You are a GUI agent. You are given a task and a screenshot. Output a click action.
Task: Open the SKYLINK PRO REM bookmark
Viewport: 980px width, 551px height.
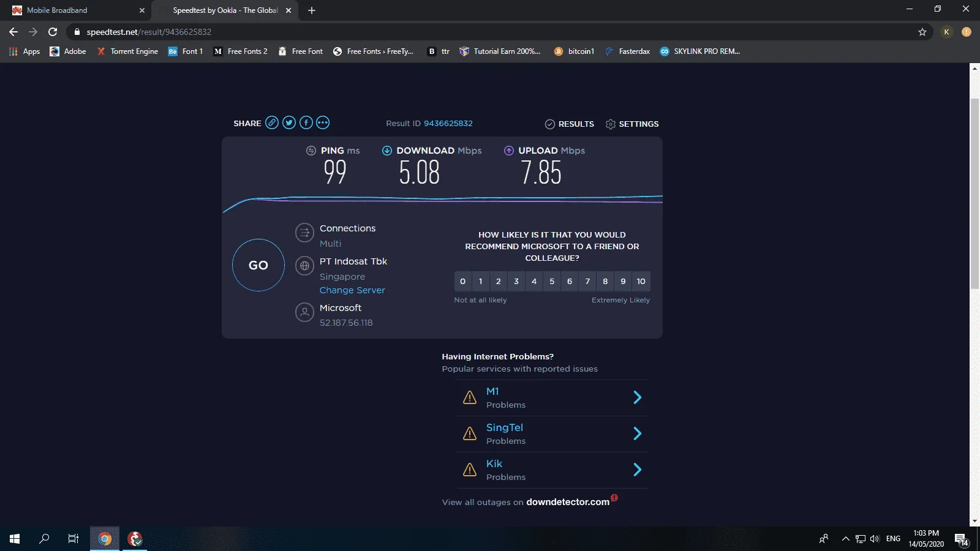click(700, 51)
